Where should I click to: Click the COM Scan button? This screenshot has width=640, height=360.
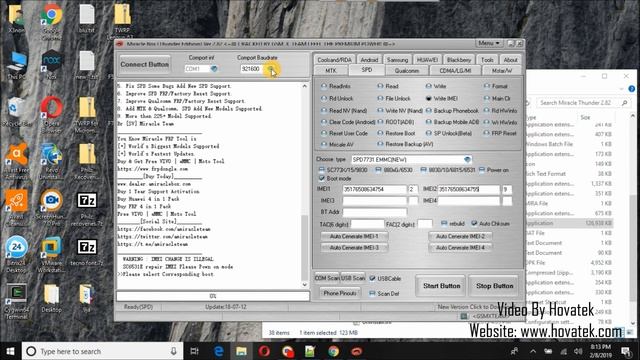tap(327, 278)
